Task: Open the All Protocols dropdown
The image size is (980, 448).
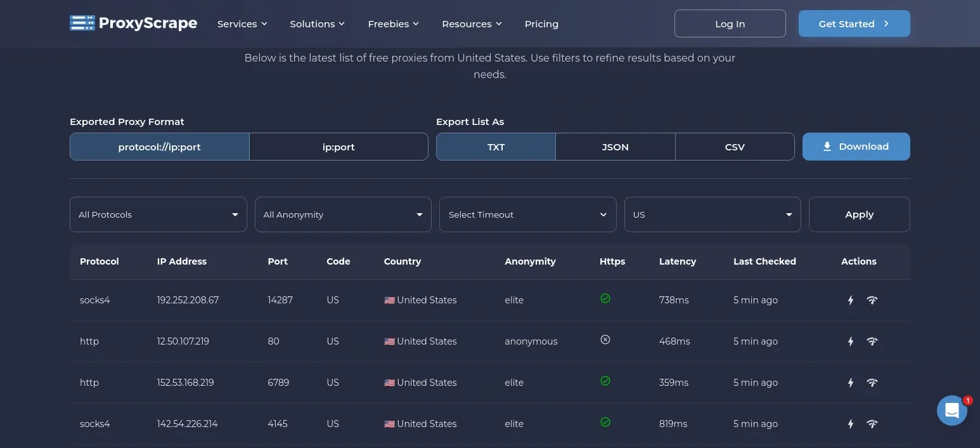Action: click(158, 214)
